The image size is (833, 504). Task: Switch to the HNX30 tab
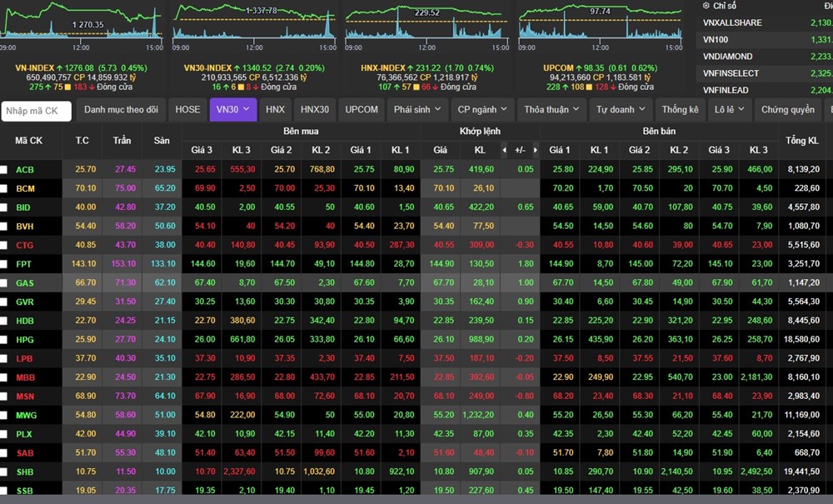pos(315,109)
